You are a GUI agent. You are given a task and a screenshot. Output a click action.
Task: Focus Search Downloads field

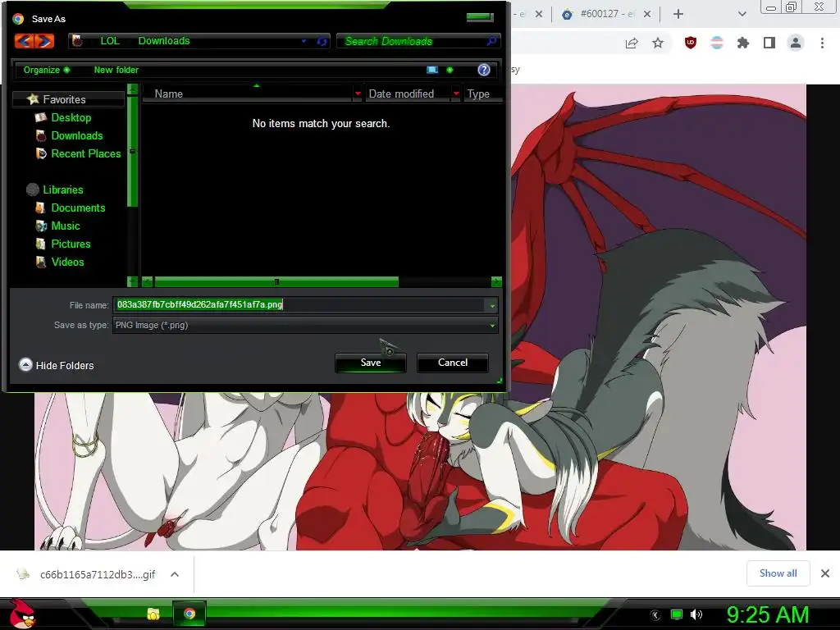(x=412, y=41)
